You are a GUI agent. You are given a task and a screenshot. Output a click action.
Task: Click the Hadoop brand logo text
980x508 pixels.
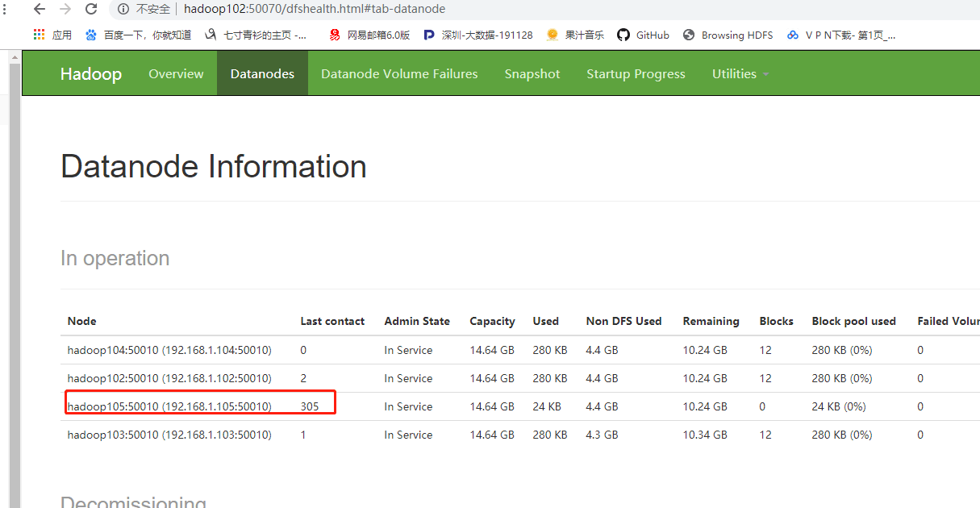91,73
